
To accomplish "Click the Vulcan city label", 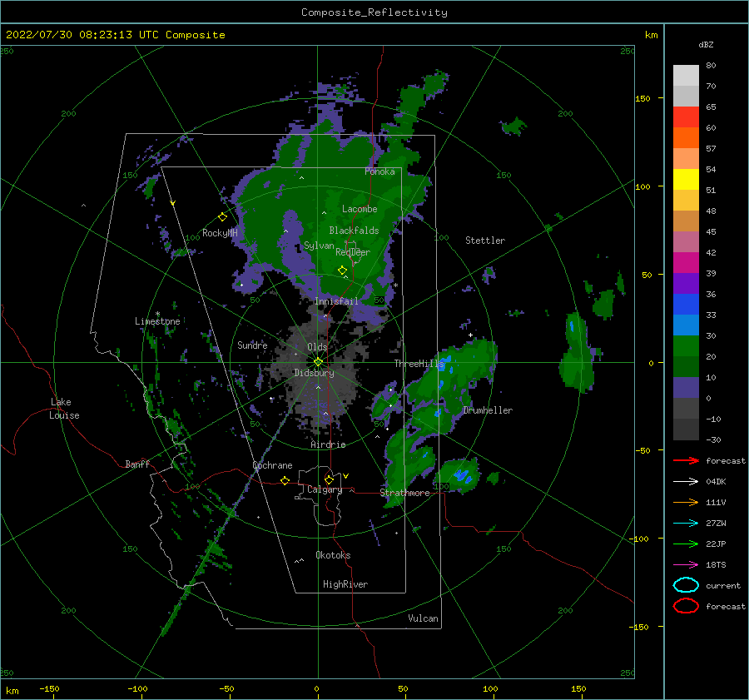I will coord(423,618).
